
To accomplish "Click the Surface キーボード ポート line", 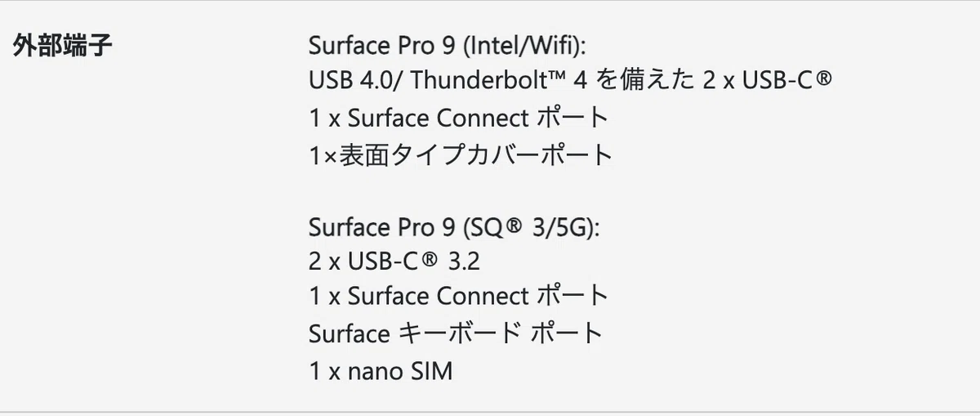I will point(457,333).
